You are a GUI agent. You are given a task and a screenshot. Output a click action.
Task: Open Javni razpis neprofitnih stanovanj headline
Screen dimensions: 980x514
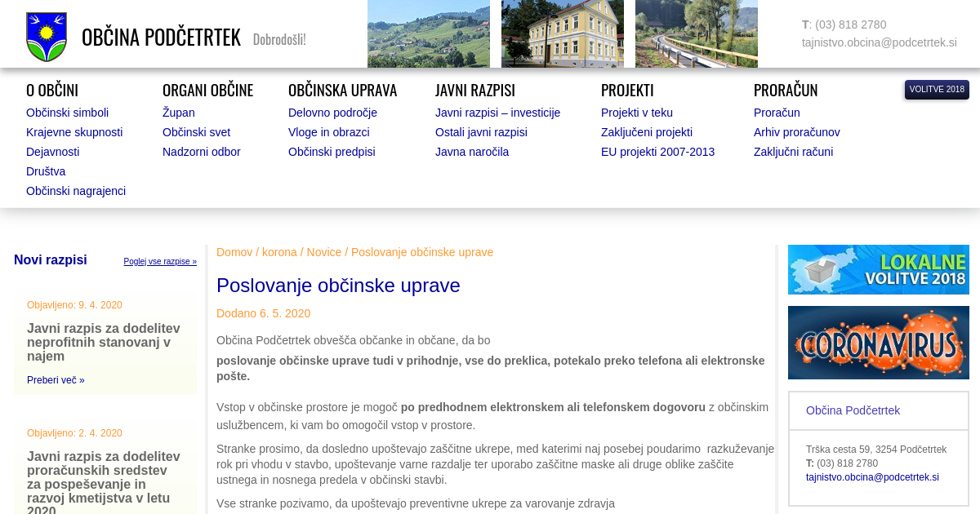point(104,342)
